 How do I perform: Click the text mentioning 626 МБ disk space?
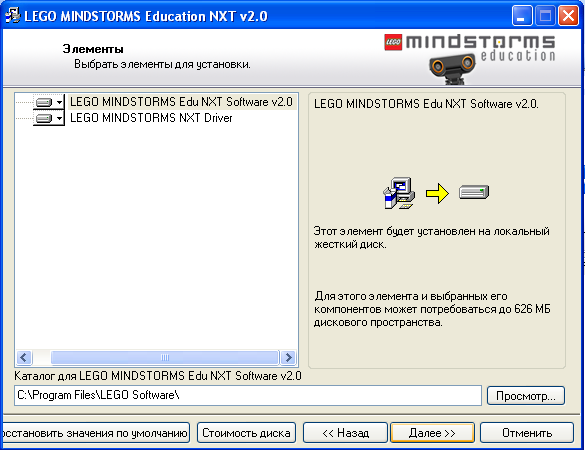coord(432,309)
